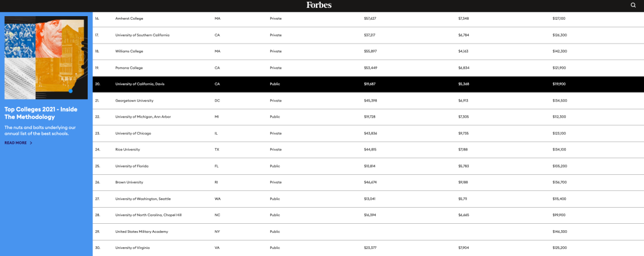
Task: Open University of Florida entry
Action: pyautogui.click(x=132, y=166)
